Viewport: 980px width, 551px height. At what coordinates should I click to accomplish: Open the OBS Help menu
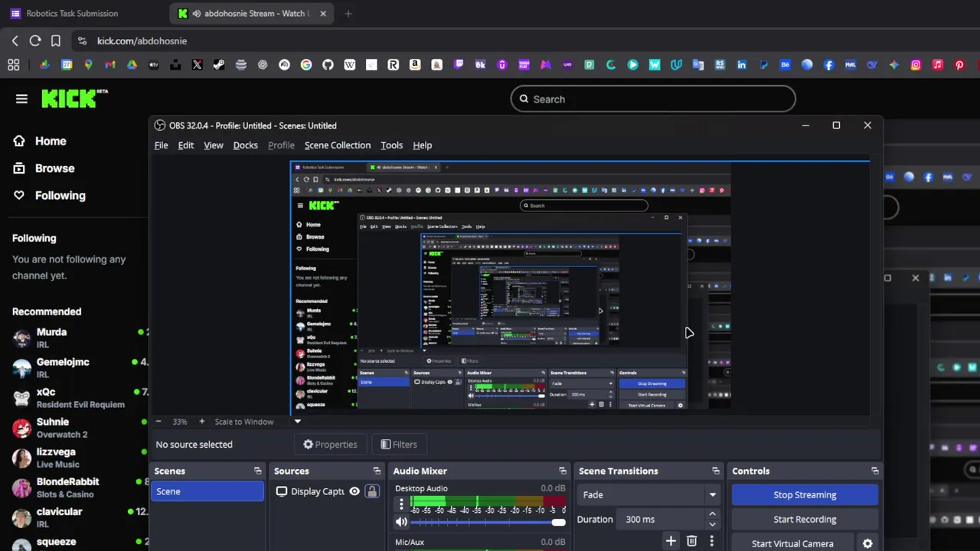[x=423, y=145]
